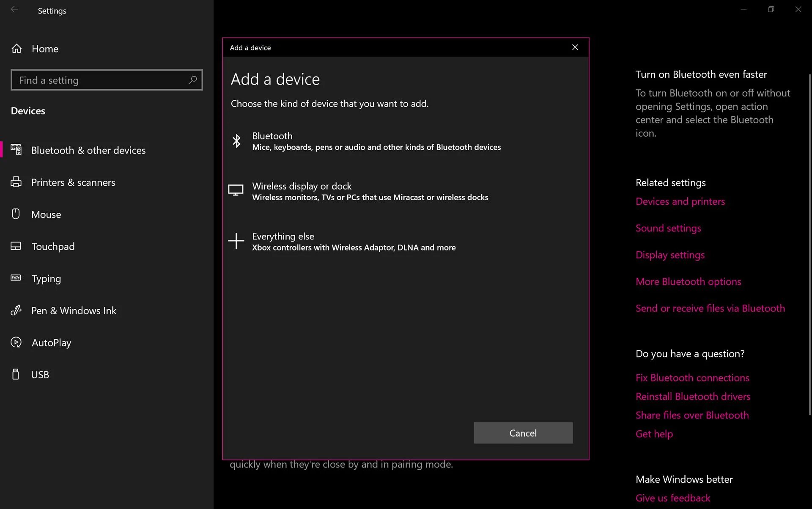The image size is (812, 509).
Task: Click the Mouse icon in sidebar
Action: pyautogui.click(x=16, y=214)
